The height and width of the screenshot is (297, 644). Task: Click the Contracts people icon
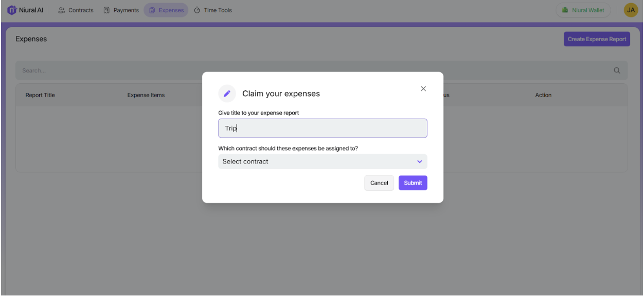coord(62,10)
